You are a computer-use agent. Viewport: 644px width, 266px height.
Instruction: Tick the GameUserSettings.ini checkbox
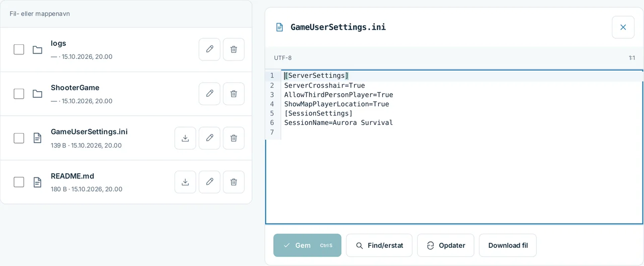click(19, 138)
